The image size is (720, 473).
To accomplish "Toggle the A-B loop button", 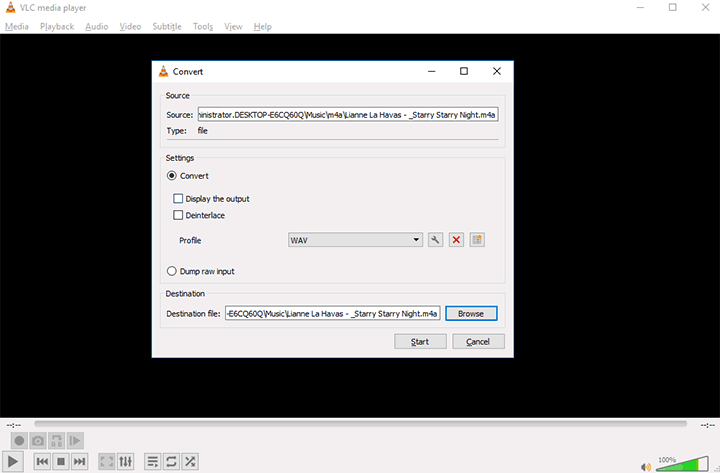I will [56, 441].
